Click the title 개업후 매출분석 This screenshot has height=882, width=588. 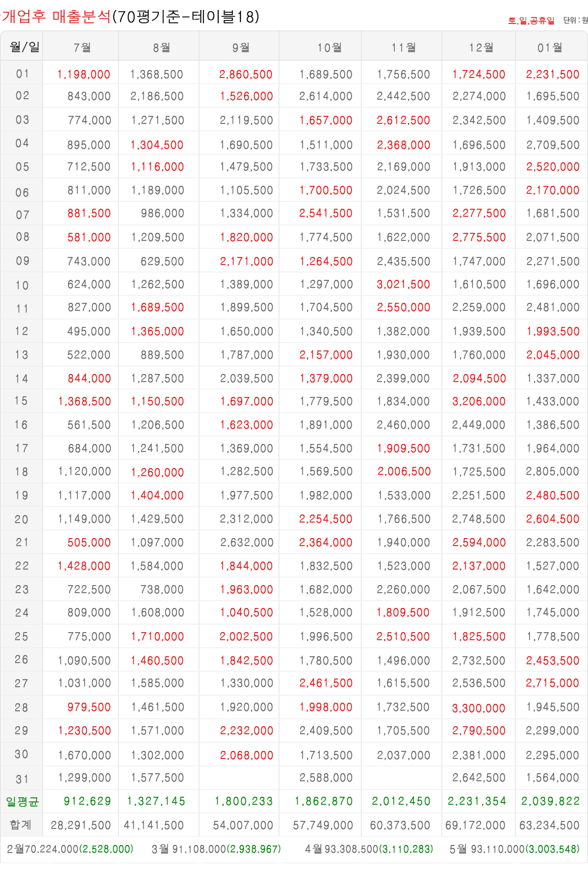[56, 16]
